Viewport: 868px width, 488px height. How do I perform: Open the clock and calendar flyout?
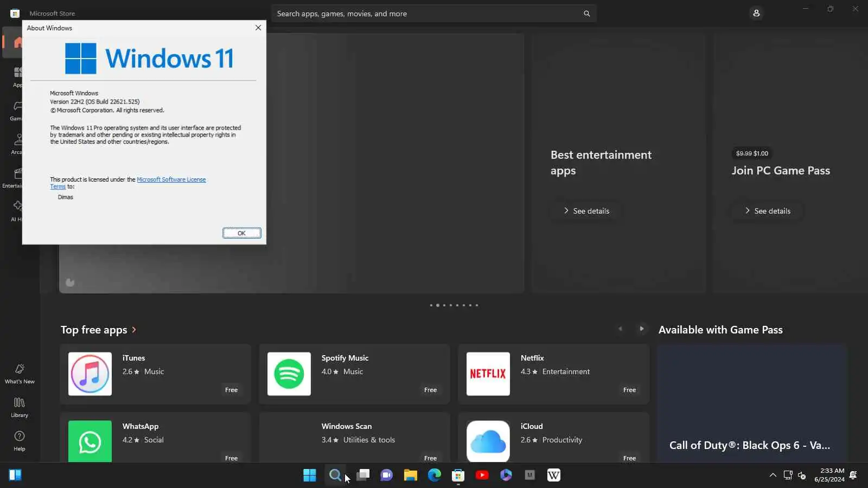(x=829, y=475)
